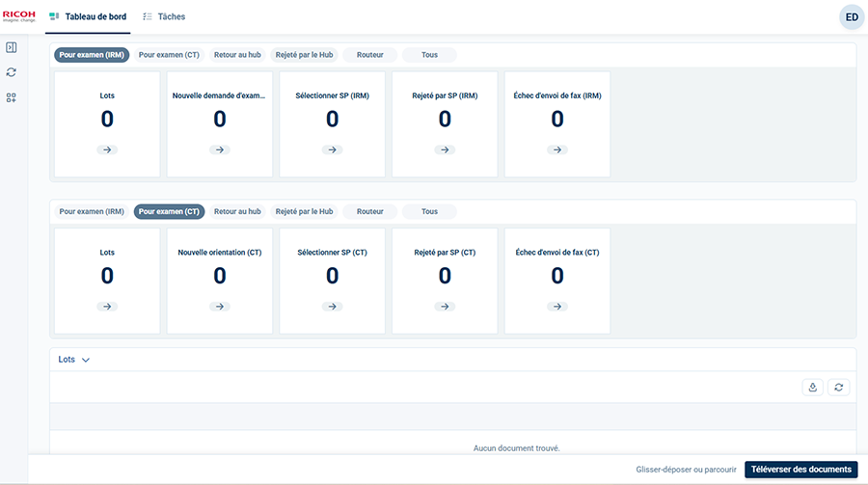Click the RICOH logo
The width and height of the screenshot is (868, 485).
19,16
